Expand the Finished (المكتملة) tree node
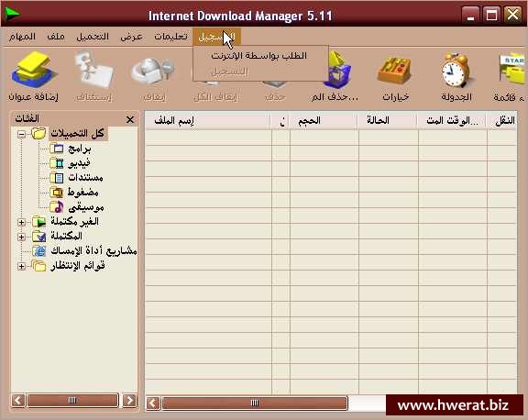This screenshot has height=420, width=528. click(x=21, y=238)
